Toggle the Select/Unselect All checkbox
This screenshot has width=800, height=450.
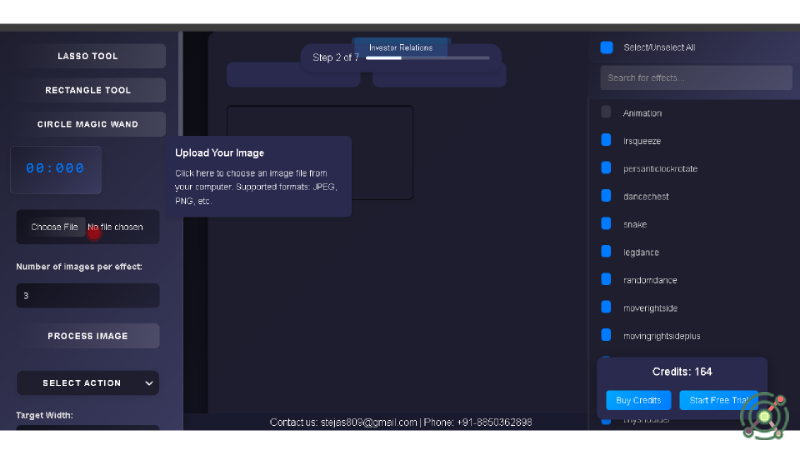coord(607,47)
